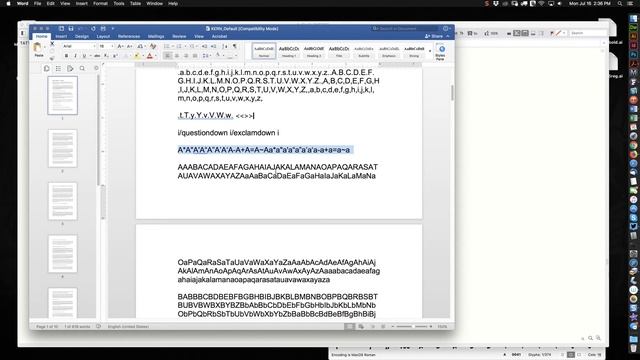This screenshot has width=640, height=360.
Task: Apply the Emphasis style
Action: click(x=389, y=51)
